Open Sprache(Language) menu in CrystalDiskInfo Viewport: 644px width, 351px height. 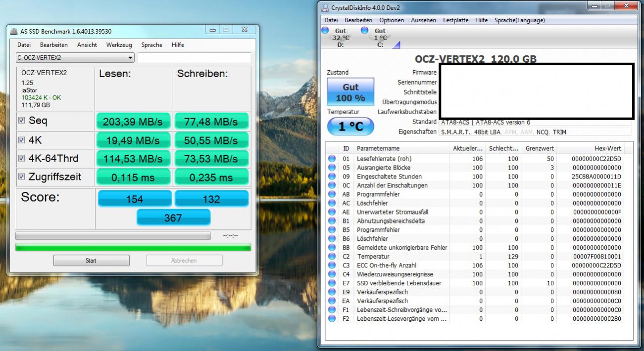(x=520, y=20)
